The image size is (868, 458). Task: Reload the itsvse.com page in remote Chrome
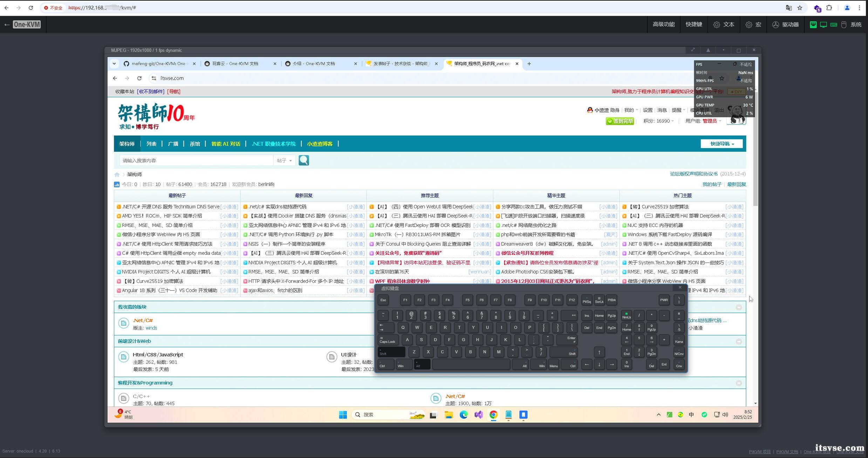pos(139,78)
